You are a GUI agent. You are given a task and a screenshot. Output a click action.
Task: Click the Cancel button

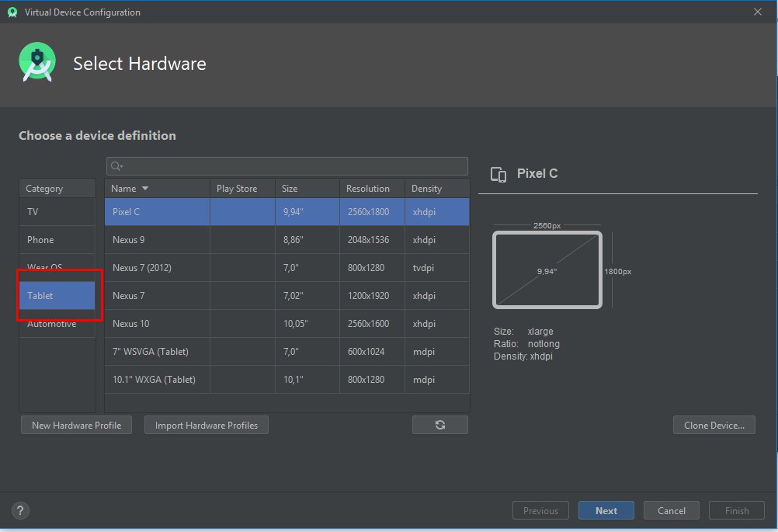click(672, 511)
